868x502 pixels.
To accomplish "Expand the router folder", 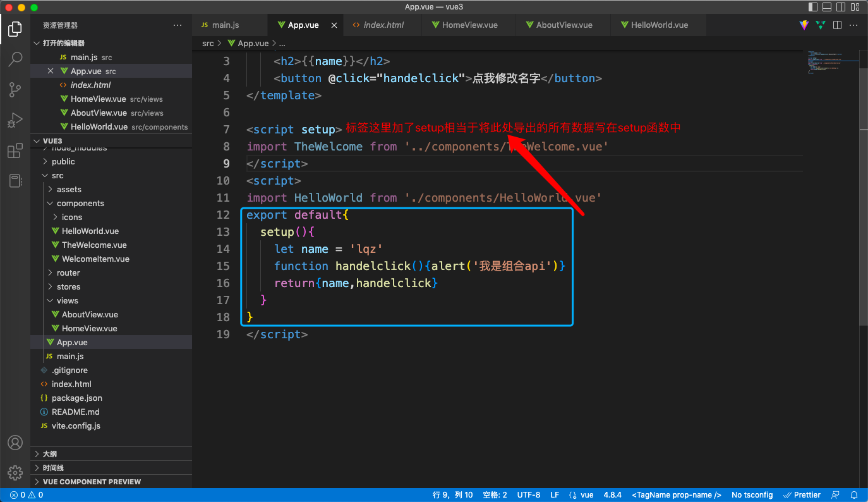I will coord(111,273).
